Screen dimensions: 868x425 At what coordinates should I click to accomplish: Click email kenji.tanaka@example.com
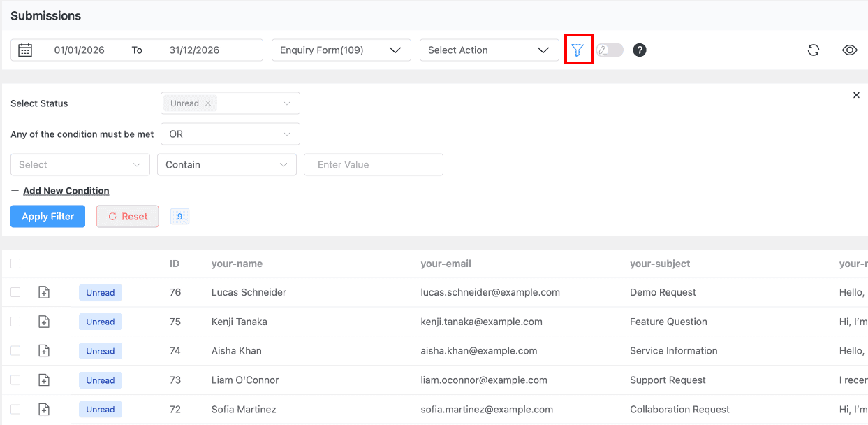tap(482, 322)
